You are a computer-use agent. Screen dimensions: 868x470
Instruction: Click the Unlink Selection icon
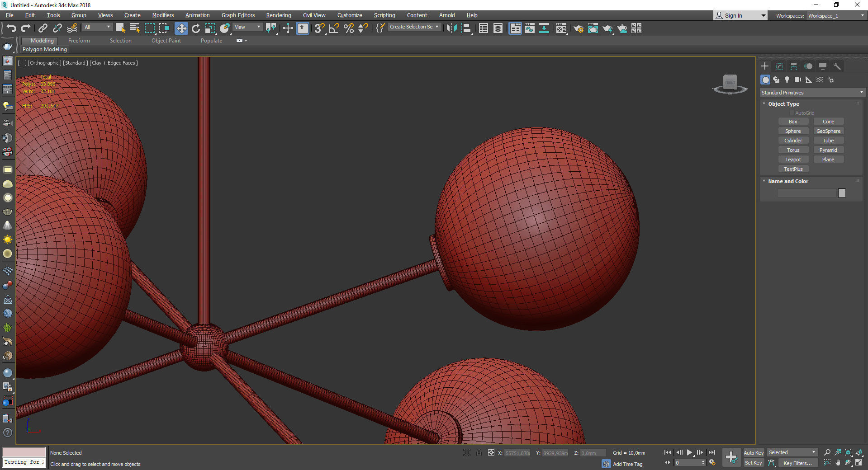(57, 28)
